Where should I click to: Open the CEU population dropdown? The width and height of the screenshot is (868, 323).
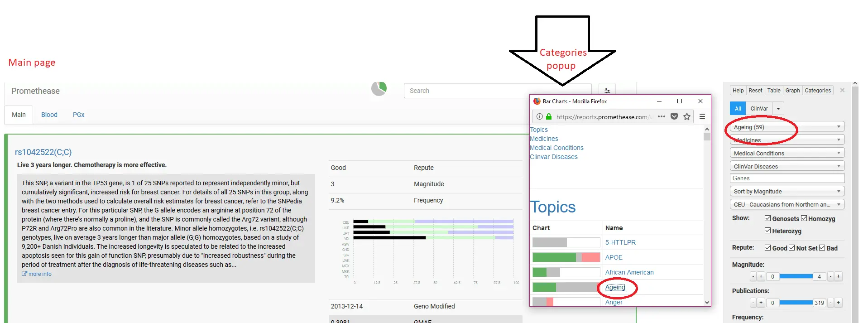tap(787, 204)
